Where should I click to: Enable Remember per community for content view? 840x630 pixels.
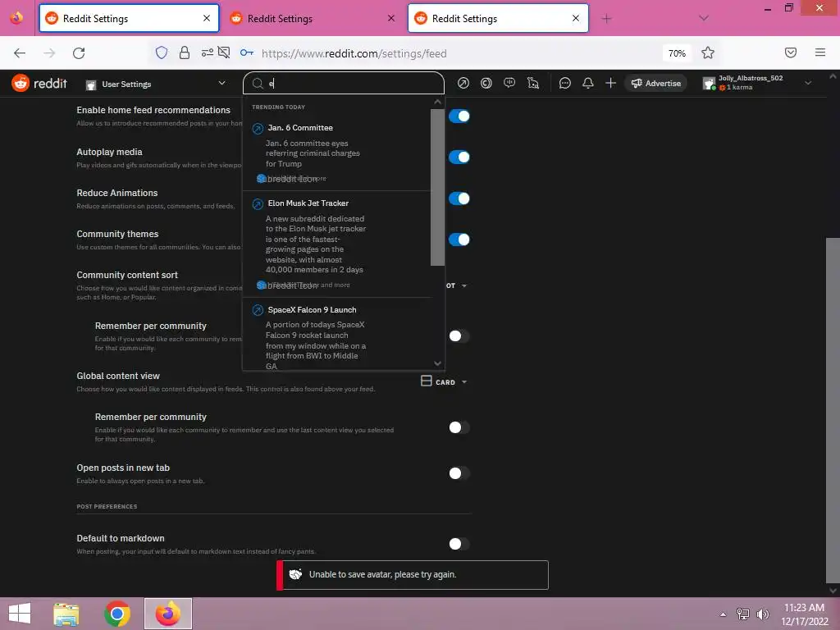click(459, 427)
